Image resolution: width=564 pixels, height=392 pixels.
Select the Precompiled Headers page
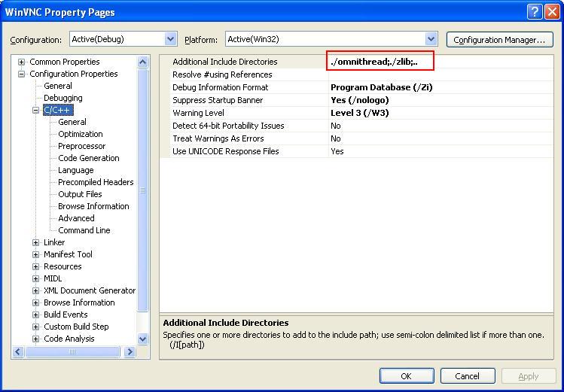(96, 182)
